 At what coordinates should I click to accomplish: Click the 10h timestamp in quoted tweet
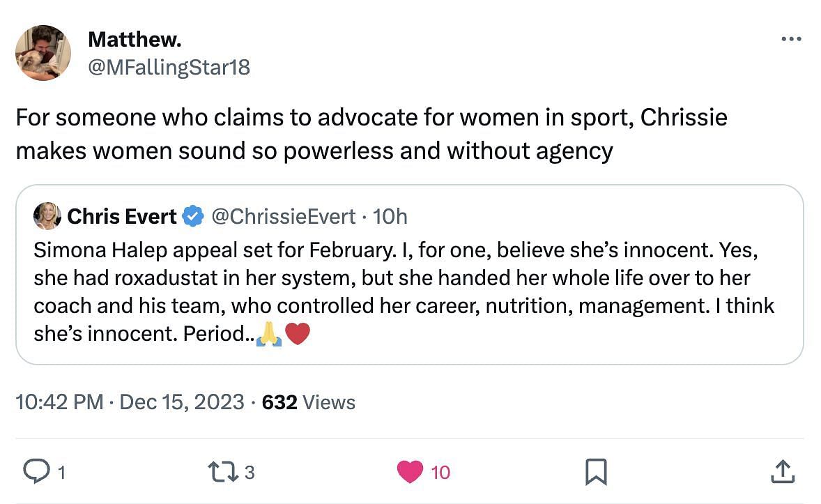pyautogui.click(x=390, y=217)
